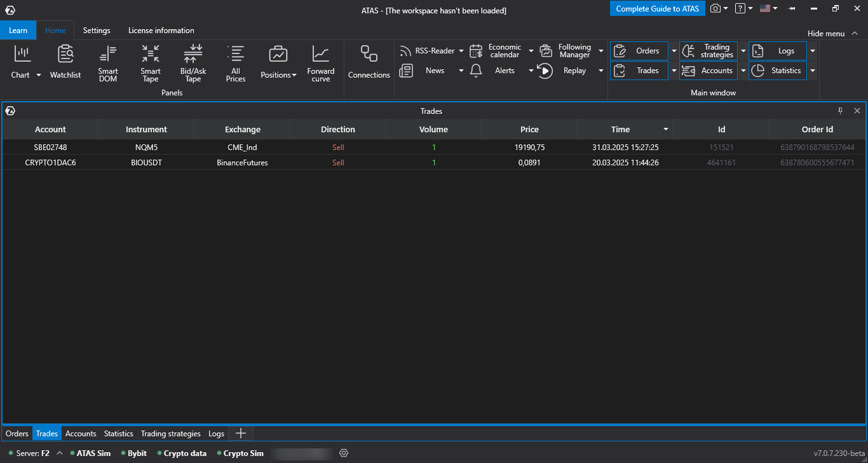Switch to the Learn tab

point(18,30)
